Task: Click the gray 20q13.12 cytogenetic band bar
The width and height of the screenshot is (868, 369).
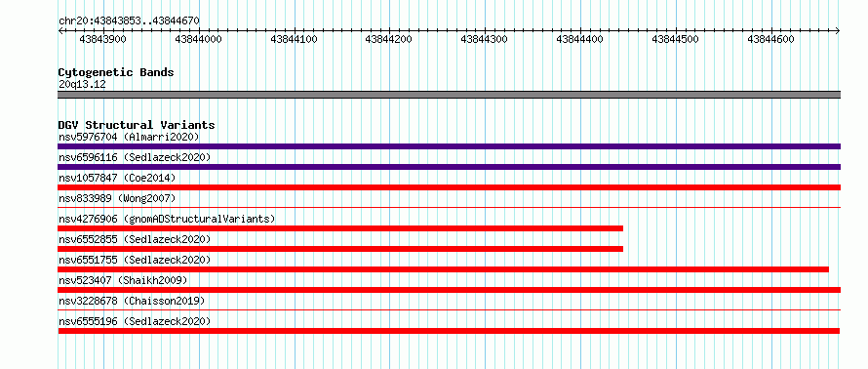Action: tap(449, 95)
